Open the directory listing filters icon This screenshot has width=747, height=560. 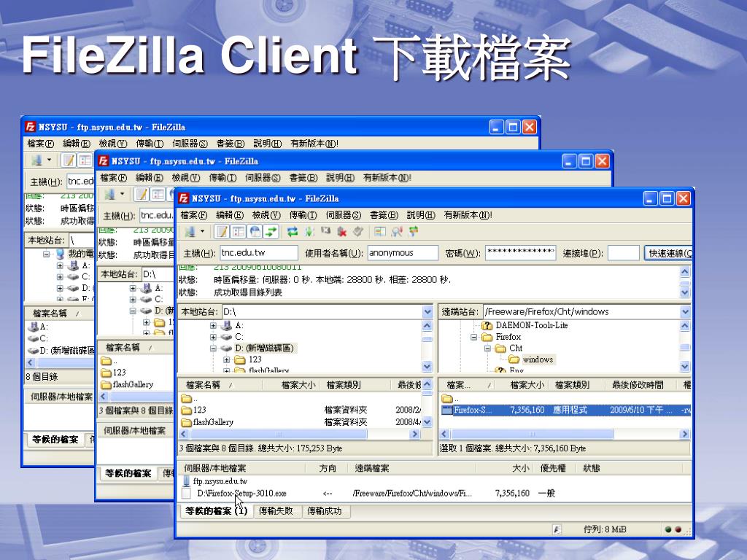click(x=379, y=232)
